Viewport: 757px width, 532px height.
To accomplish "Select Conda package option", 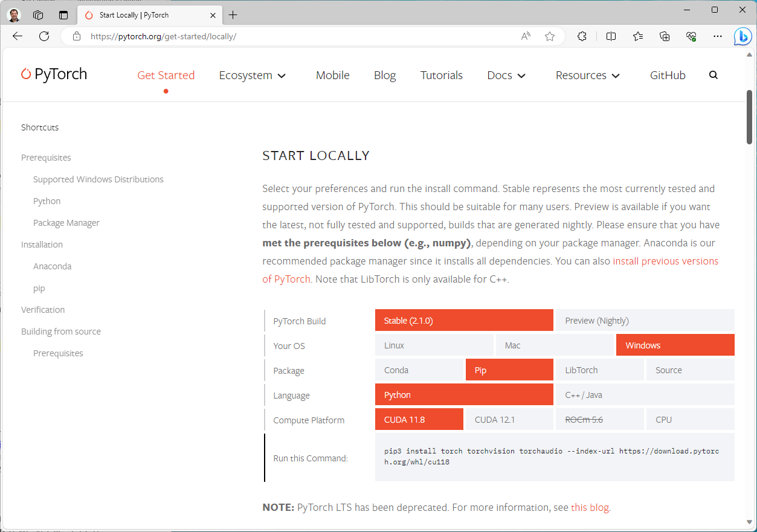I will click(x=419, y=370).
